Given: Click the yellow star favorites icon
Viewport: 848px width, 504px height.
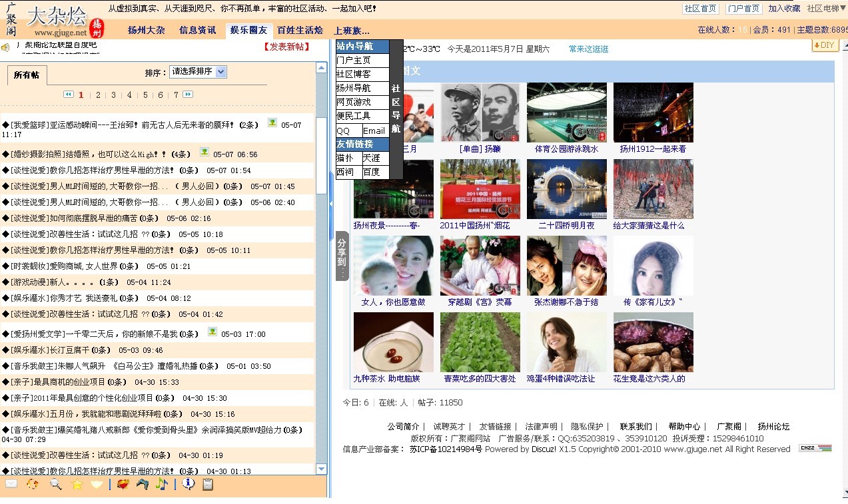Looking at the screenshot, I should [77, 484].
